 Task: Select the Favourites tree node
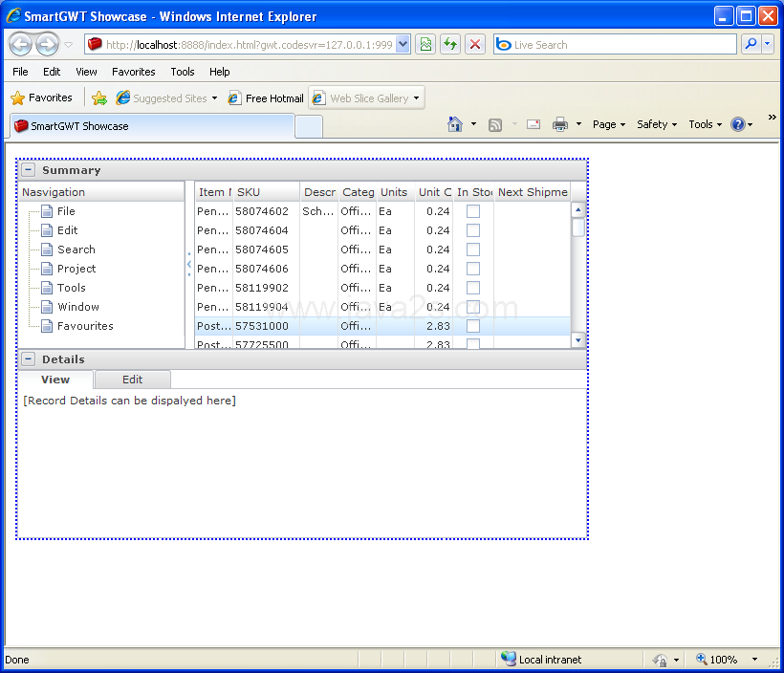click(85, 326)
